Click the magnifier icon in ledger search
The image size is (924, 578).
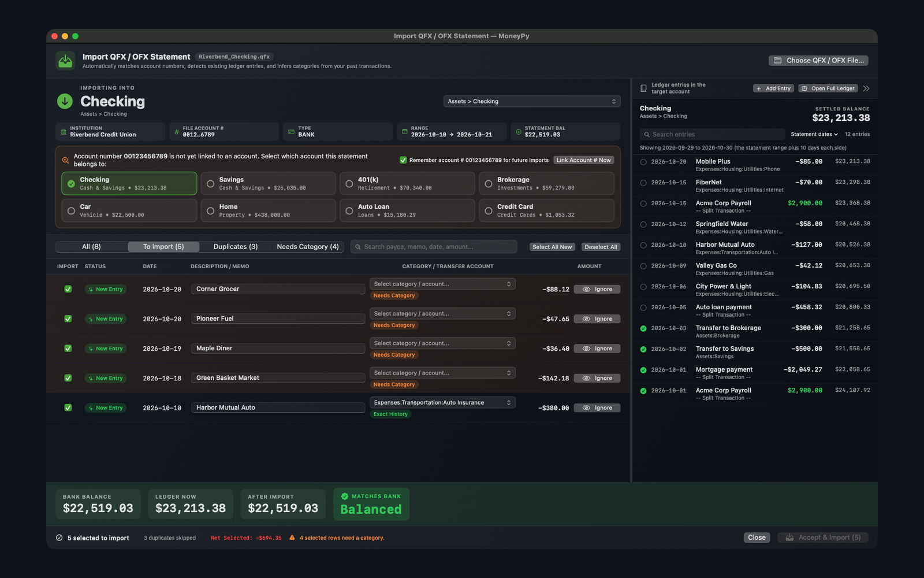(x=647, y=134)
